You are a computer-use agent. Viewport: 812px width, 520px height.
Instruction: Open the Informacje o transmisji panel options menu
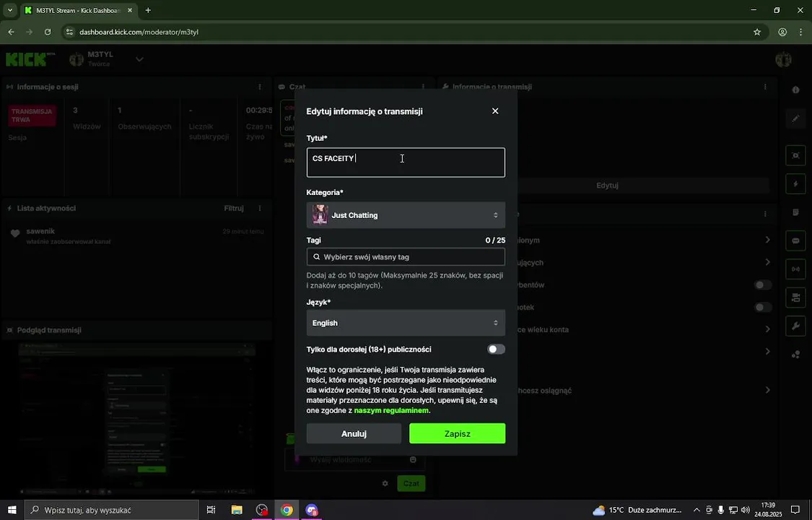[x=765, y=87]
